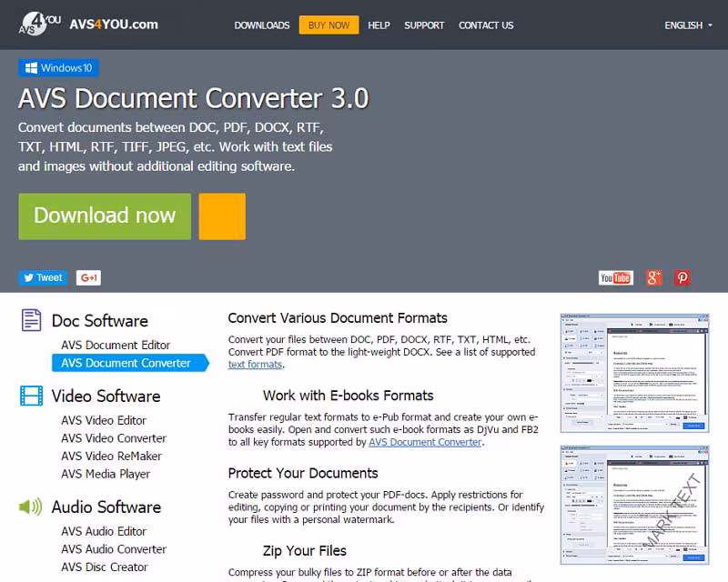Open AVS Media Player page
The width and height of the screenshot is (728, 582).
point(106,474)
